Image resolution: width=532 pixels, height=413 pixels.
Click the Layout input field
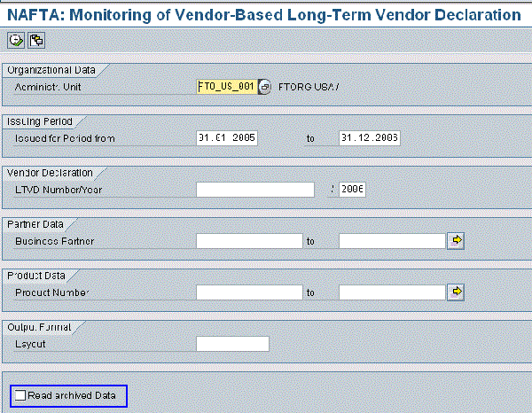point(232,344)
